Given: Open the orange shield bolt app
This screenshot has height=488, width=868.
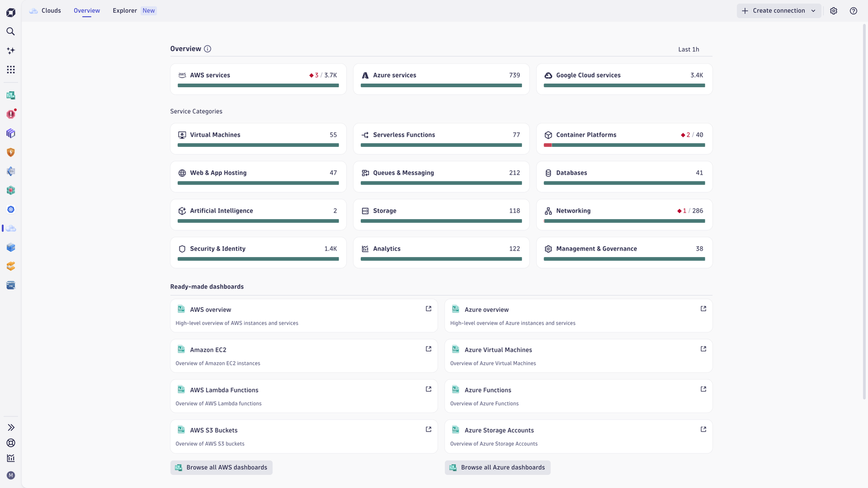Looking at the screenshot, I should pyautogui.click(x=11, y=152).
